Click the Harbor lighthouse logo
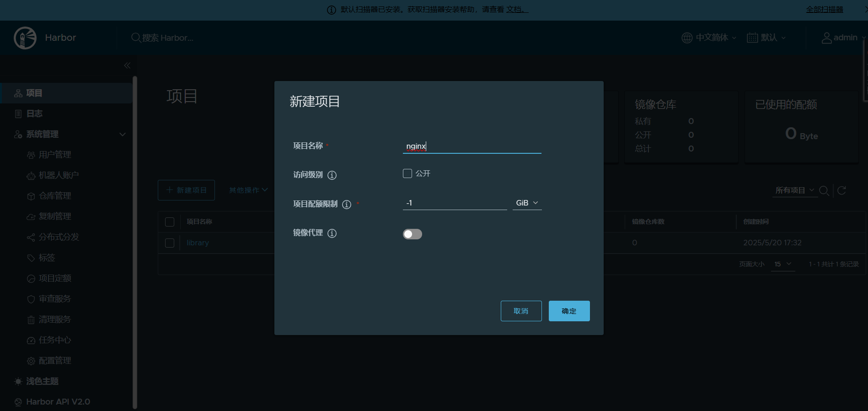868x411 pixels. click(25, 38)
